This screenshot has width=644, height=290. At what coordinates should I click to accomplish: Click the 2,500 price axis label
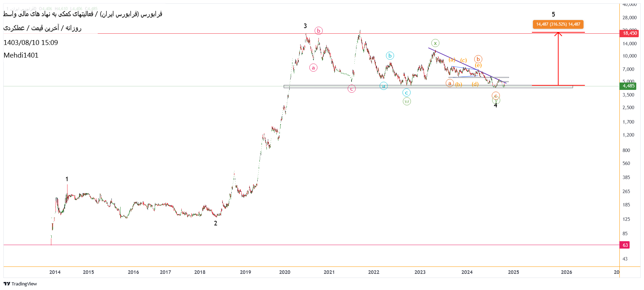tap(629, 107)
